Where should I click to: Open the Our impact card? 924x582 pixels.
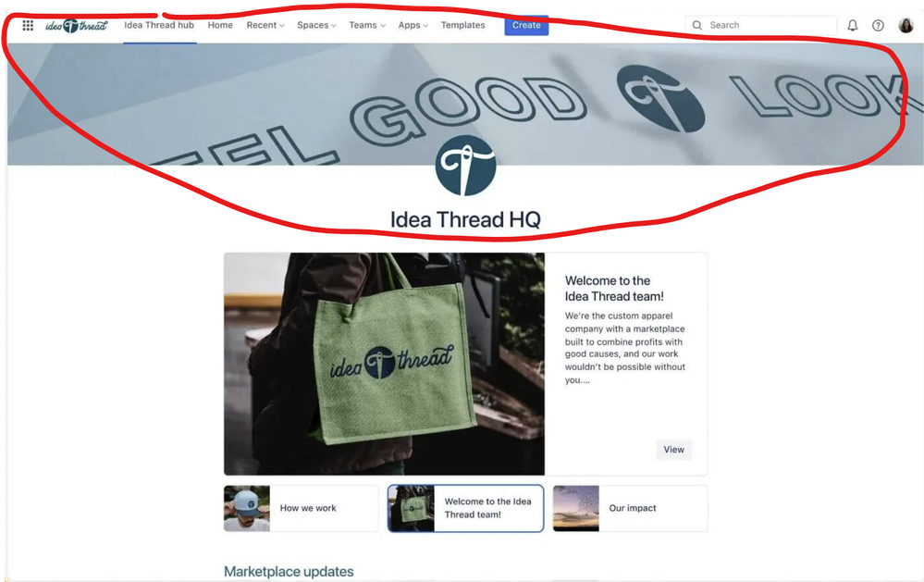pos(630,508)
